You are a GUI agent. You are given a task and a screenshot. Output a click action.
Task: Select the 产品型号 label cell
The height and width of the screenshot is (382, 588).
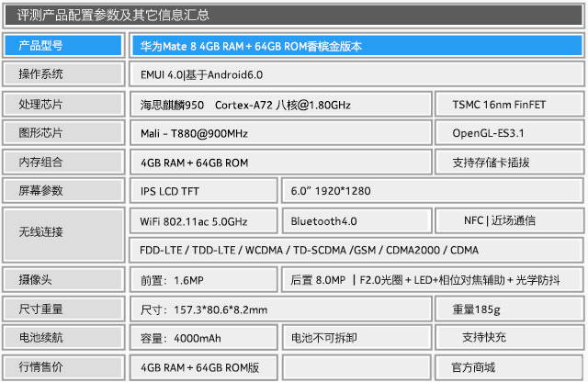pyautogui.click(x=63, y=45)
